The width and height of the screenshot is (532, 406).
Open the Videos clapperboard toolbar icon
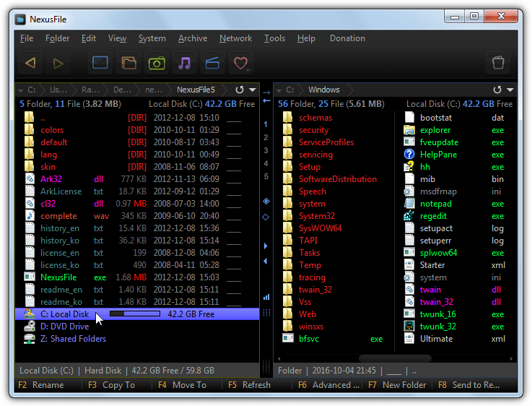[213, 63]
